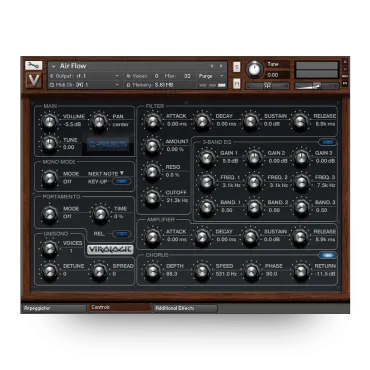Click the Amplifier Release knob
370x370 pixels.
pos(300,236)
